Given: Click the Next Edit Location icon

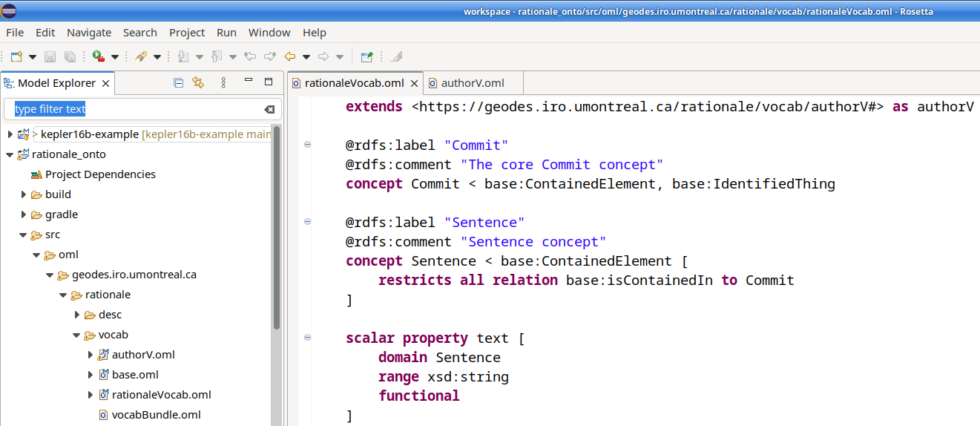Looking at the screenshot, I should 270,56.
